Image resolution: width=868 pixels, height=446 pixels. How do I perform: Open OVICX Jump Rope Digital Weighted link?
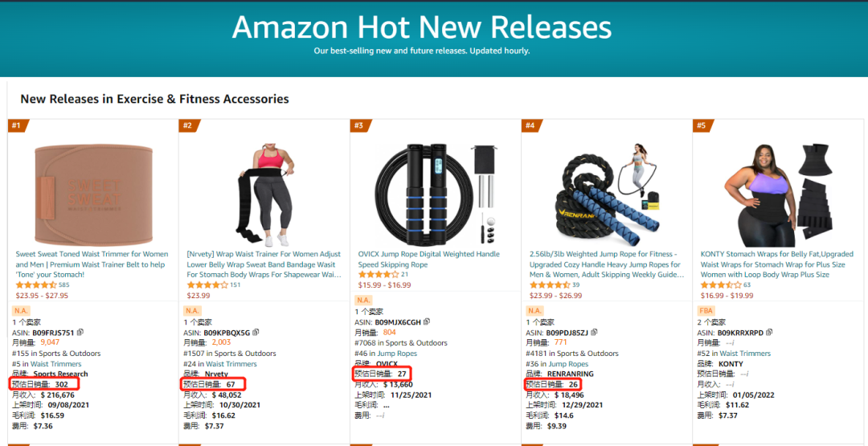(429, 259)
